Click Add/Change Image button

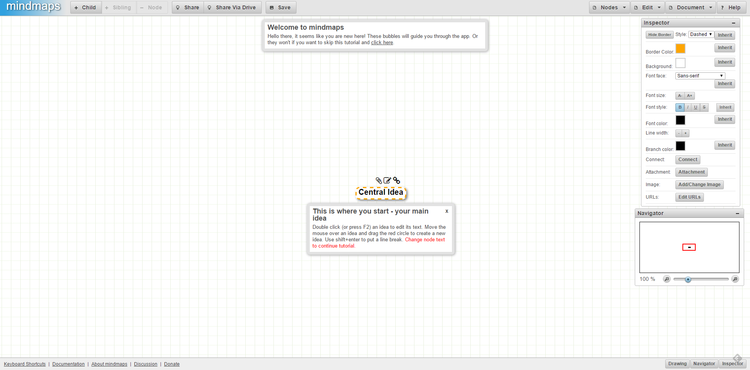point(699,185)
